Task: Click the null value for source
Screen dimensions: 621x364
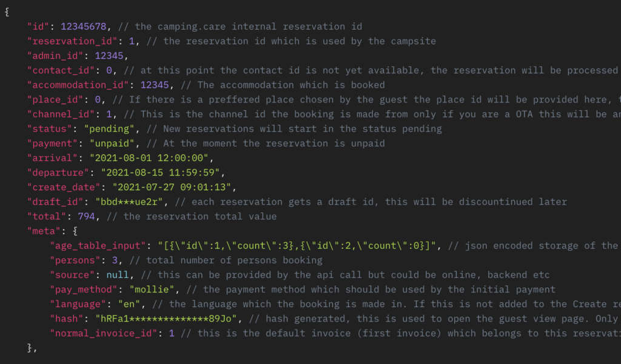Action: (118, 275)
